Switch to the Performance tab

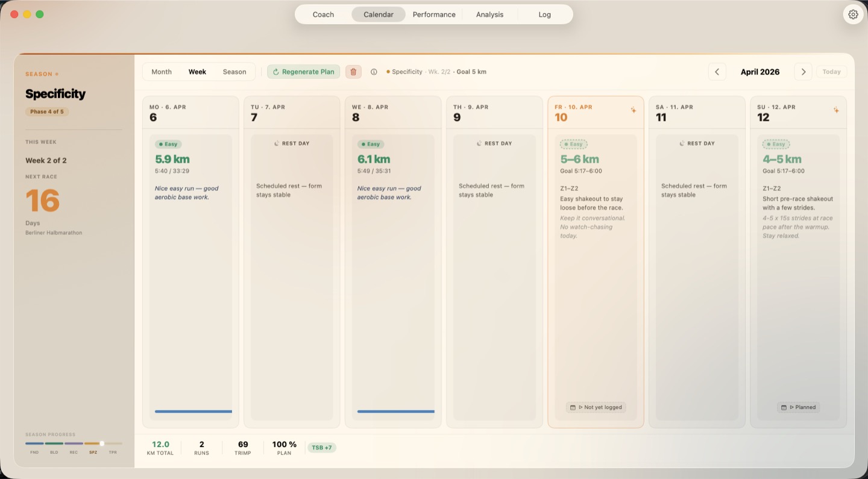pyautogui.click(x=433, y=14)
